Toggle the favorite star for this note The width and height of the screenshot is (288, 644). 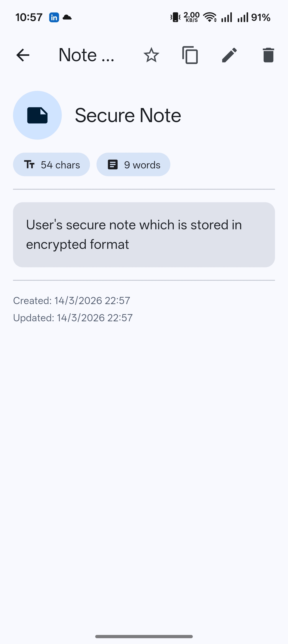(x=151, y=55)
